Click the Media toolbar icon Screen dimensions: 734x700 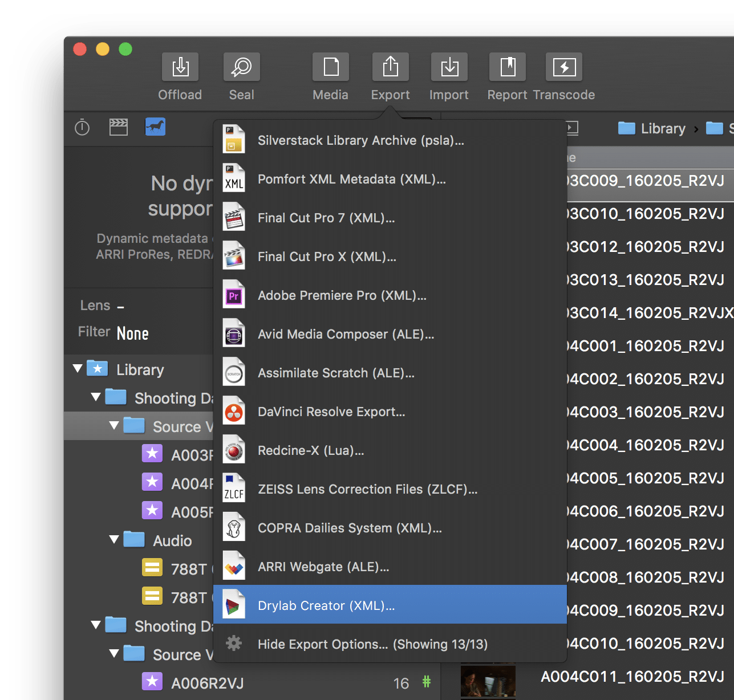[x=331, y=67]
